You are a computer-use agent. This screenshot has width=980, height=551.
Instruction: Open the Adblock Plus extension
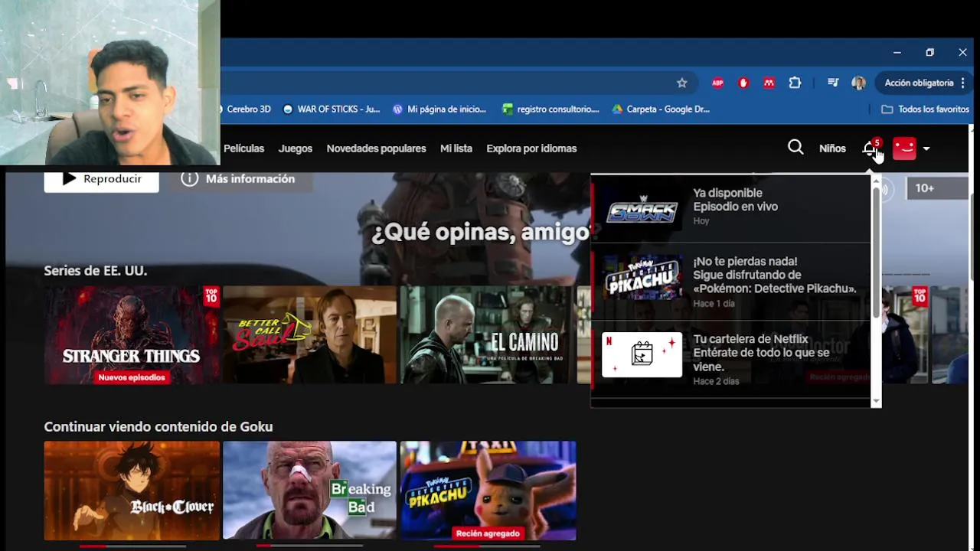click(717, 83)
